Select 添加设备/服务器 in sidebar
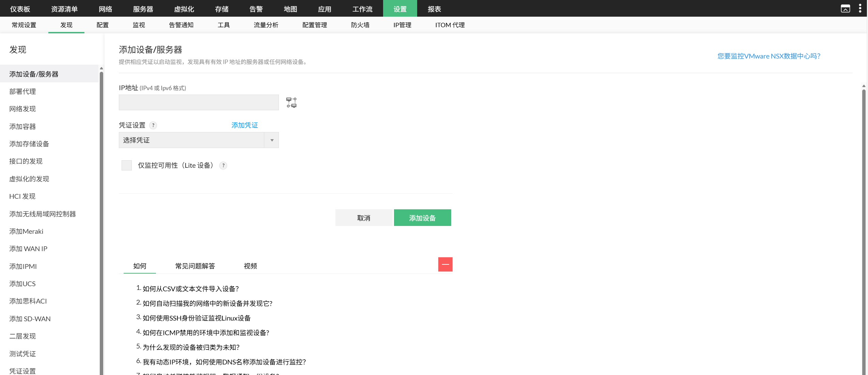Image resolution: width=868 pixels, height=375 pixels. tap(49, 74)
